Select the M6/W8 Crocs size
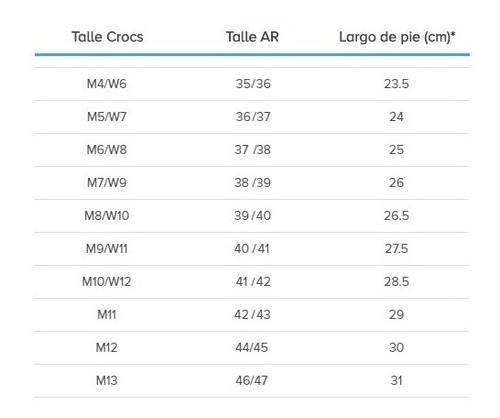The width and height of the screenshot is (500, 418). click(107, 150)
